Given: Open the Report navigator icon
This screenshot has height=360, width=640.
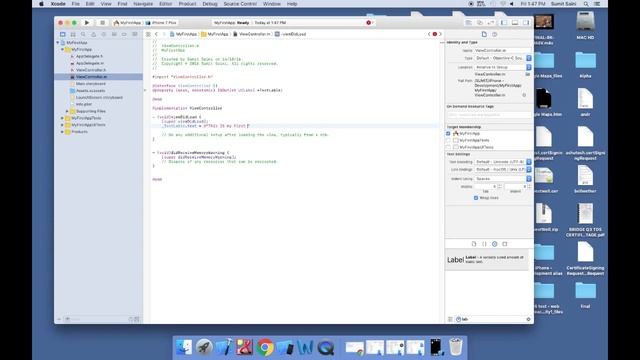Looking at the screenshot, I should coord(135,34).
